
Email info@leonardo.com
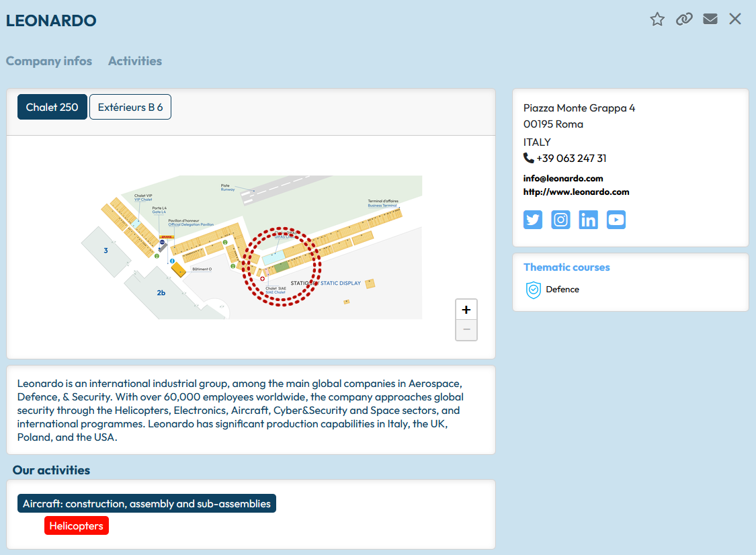click(x=563, y=179)
